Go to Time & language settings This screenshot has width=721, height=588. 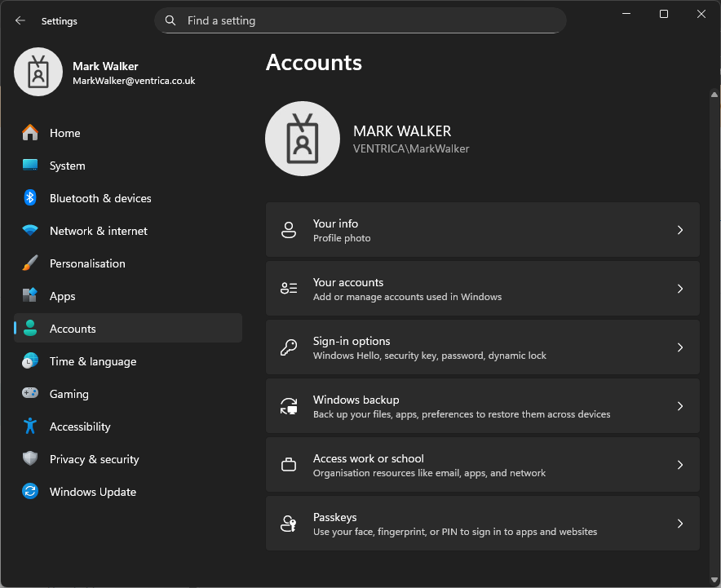point(92,361)
